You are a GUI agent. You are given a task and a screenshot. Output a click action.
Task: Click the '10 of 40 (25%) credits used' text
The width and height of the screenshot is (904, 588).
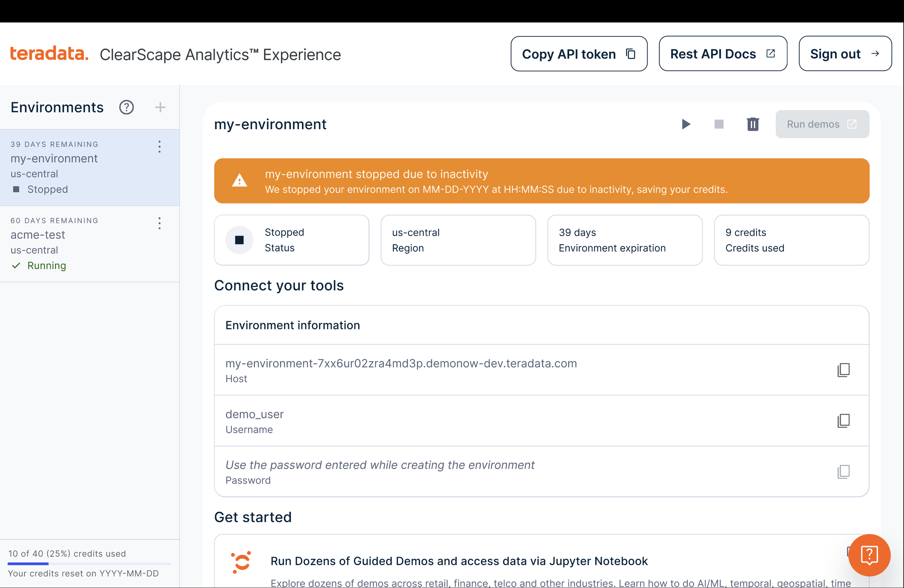(x=67, y=553)
